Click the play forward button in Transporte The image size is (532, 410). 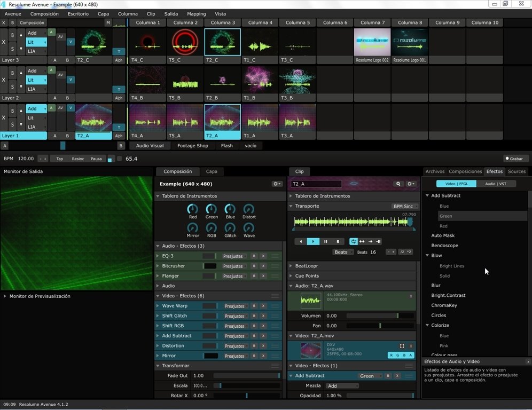coord(313,241)
